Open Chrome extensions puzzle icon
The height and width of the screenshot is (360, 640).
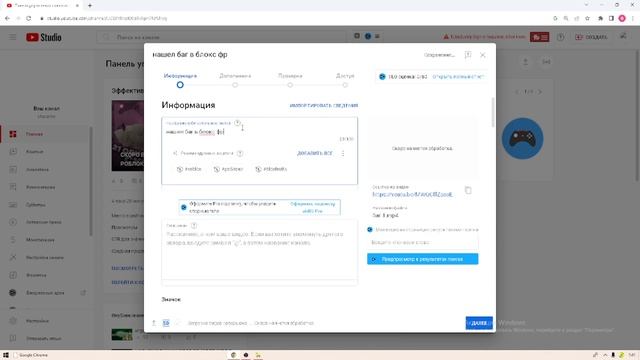click(600, 18)
